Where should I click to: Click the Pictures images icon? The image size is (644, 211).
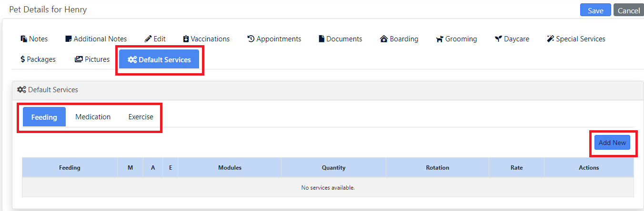(x=79, y=59)
